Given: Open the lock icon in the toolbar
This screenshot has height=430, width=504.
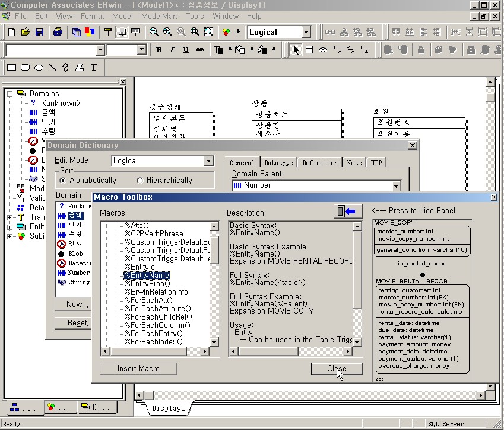Looking at the screenshot, I should click(x=421, y=50).
